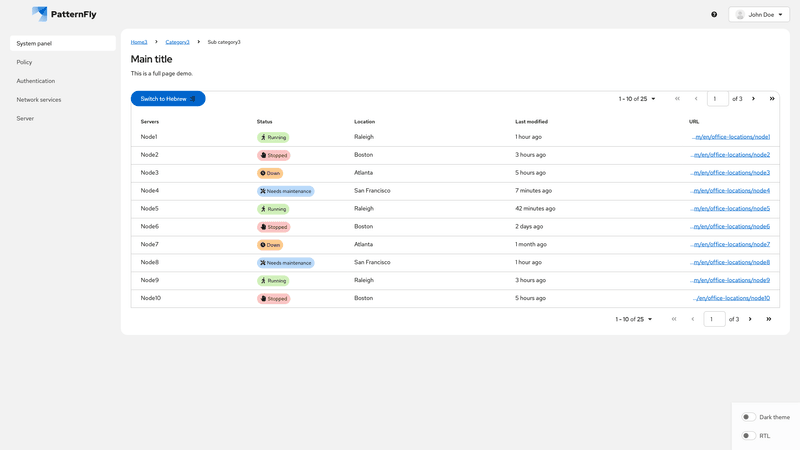800x450 pixels.
Task: Click the top pagination page number field
Action: (x=717, y=98)
